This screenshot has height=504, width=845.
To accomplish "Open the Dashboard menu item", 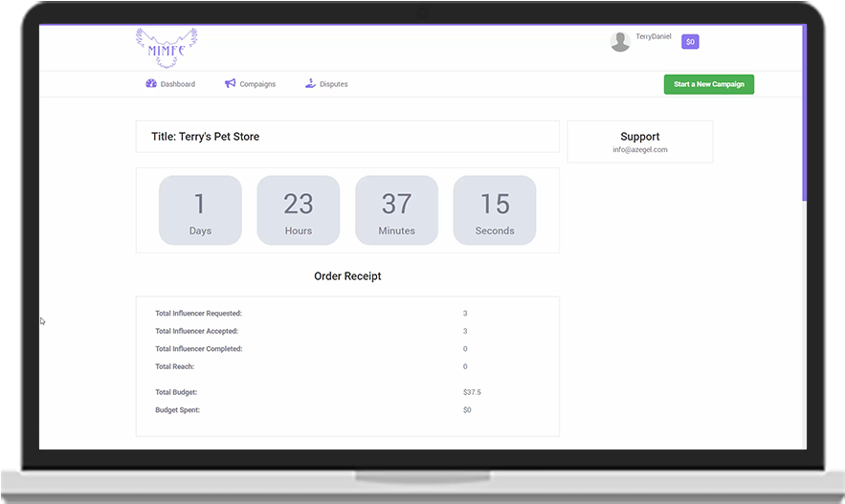I will pos(170,84).
